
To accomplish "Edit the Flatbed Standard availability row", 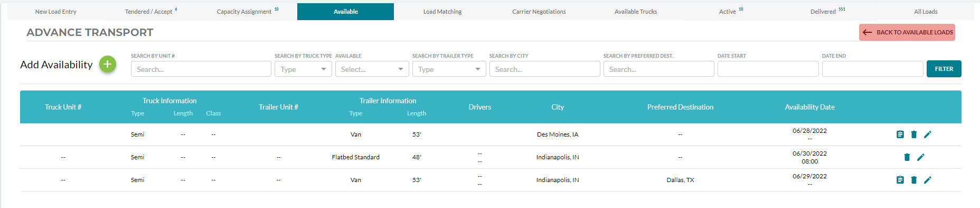I will pyautogui.click(x=921, y=157).
